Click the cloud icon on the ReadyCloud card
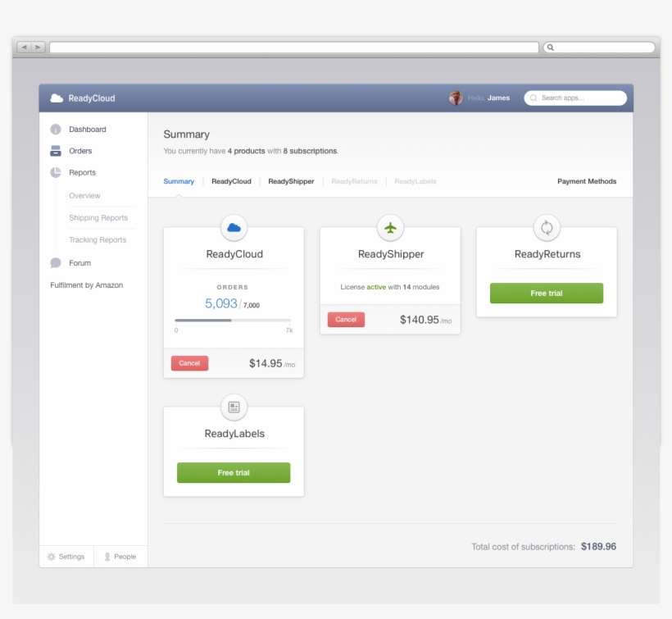672x619 pixels. pyautogui.click(x=233, y=226)
